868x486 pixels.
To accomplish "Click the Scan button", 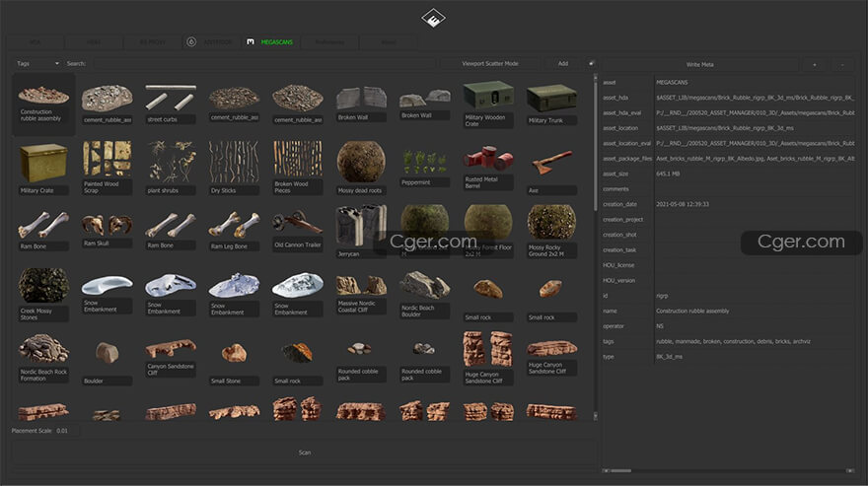I will (x=305, y=452).
